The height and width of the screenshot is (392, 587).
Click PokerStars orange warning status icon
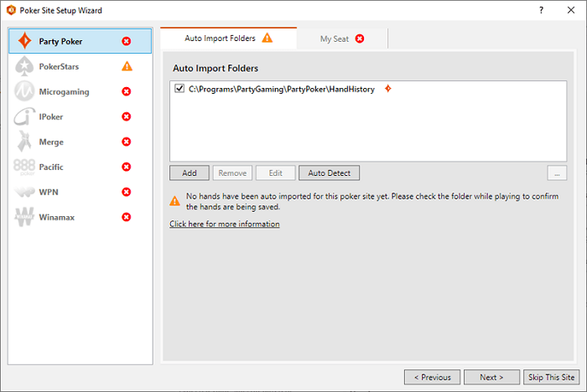pyautogui.click(x=127, y=66)
